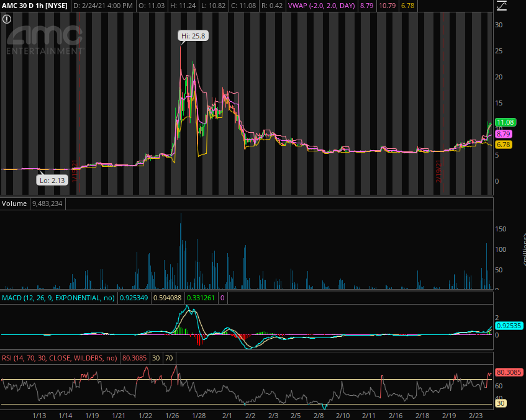Viewport: 526px width, 420px height.
Task: Click the magenta 8.79 VWAP axis tag
Action: (x=504, y=134)
